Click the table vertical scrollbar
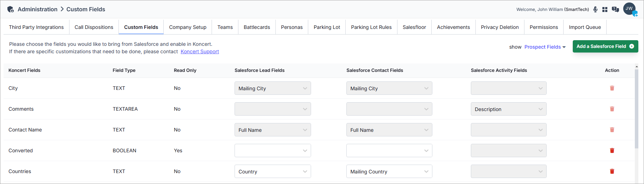The height and width of the screenshot is (184, 644). pyautogui.click(x=637, y=109)
